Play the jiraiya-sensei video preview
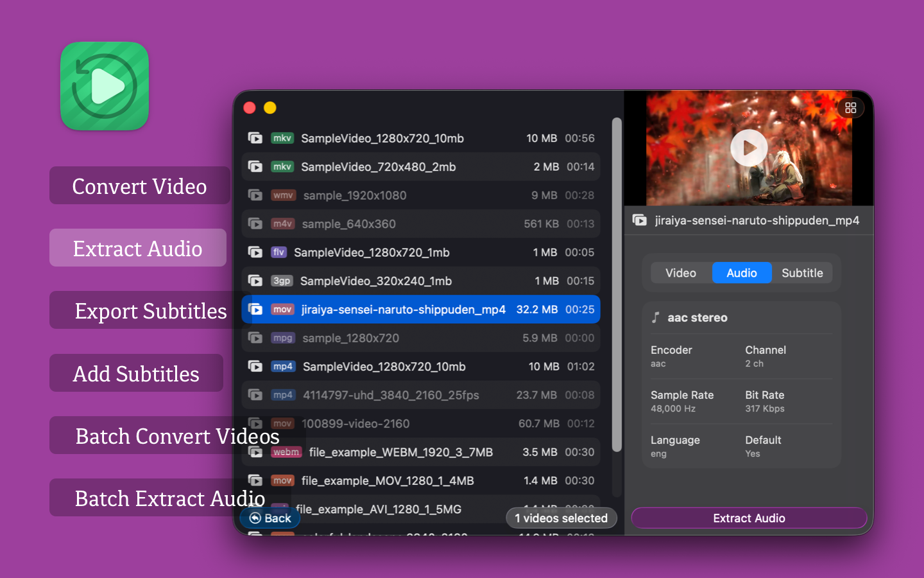 tap(749, 148)
